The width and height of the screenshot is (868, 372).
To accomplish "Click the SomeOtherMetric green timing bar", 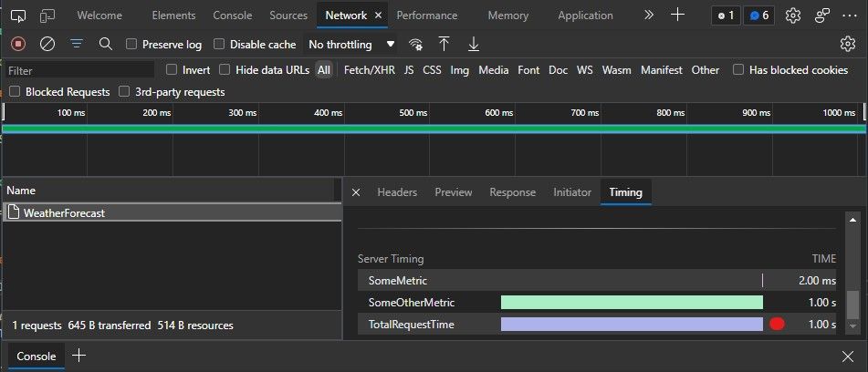I will 632,303.
